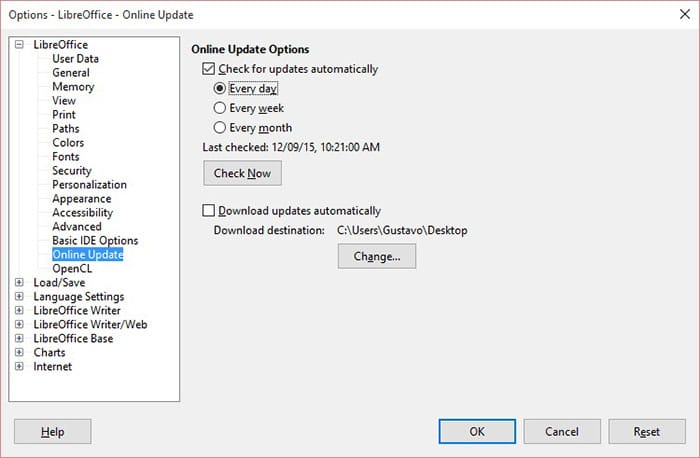Select Security in the options tree
Screen dimensions: 700x458
[x=72, y=171]
